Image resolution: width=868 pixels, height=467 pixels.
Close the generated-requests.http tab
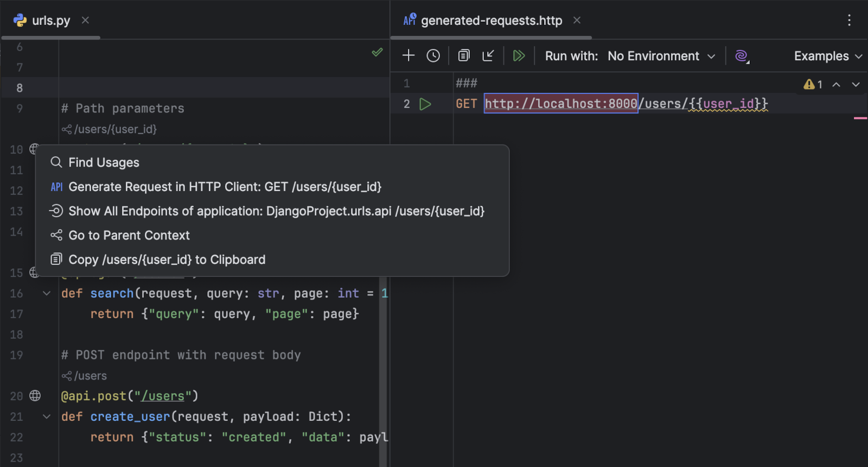[577, 21]
